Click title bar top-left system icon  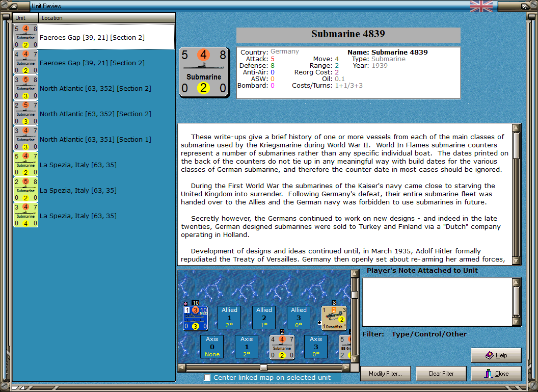(14, 6)
